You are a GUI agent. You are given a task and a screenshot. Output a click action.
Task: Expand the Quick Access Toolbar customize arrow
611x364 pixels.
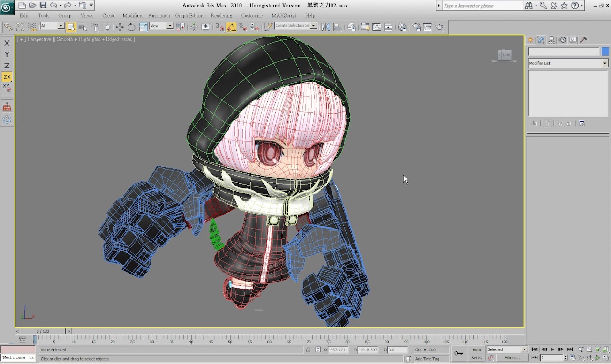coord(91,5)
